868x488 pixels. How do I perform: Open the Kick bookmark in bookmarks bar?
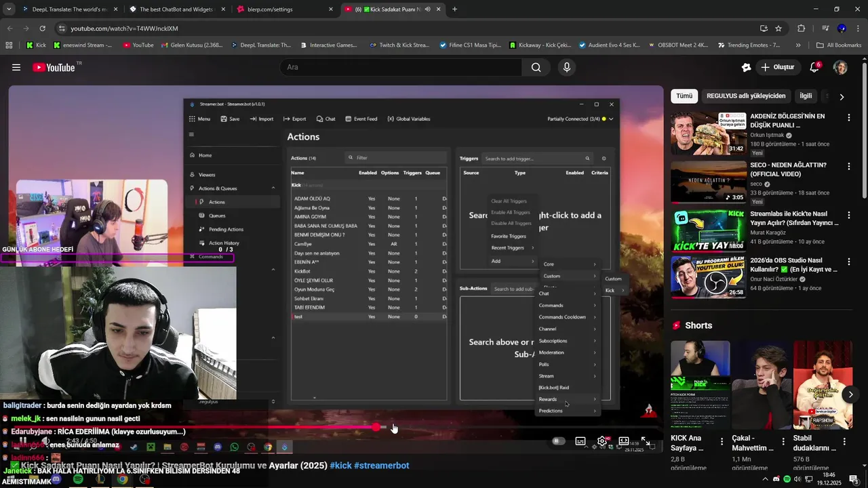coord(37,45)
